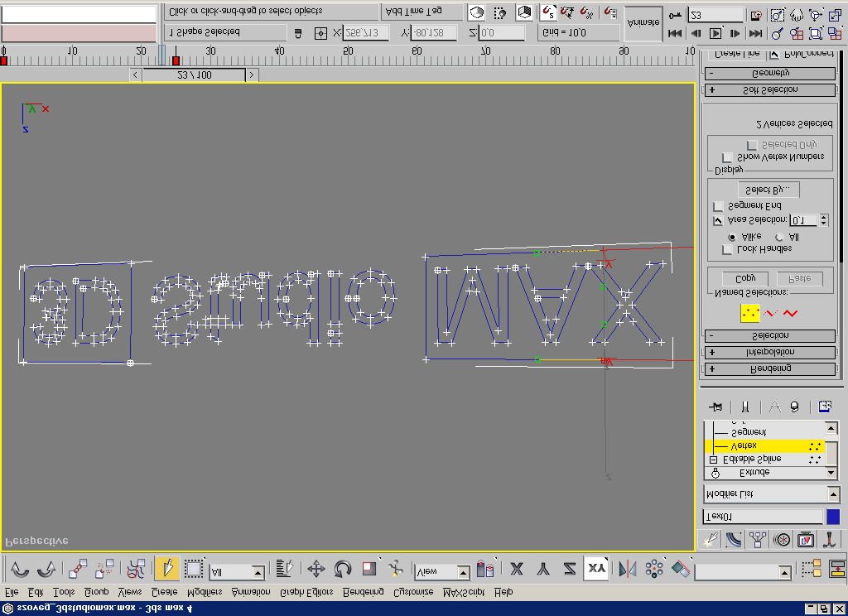Viewport: 848px width, 616px height.
Task: Toggle the Extrude modifier light bulb
Action: [x=715, y=474]
